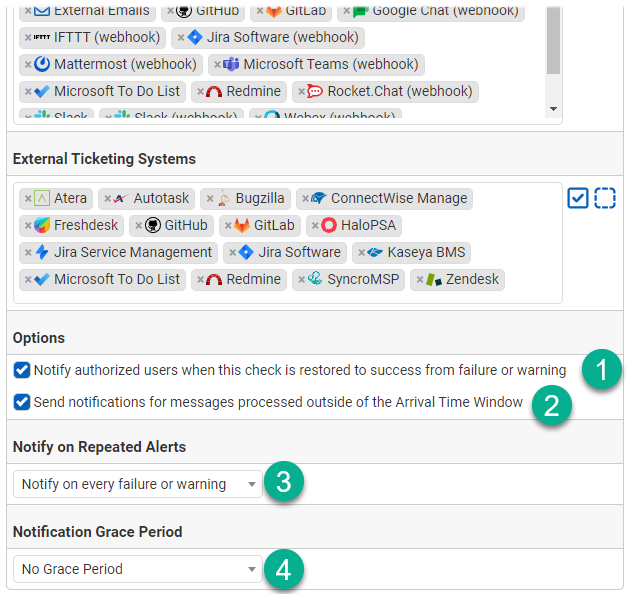Click the Zendesk logo icon
629x594 pixels.
click(x=434, y=280)
